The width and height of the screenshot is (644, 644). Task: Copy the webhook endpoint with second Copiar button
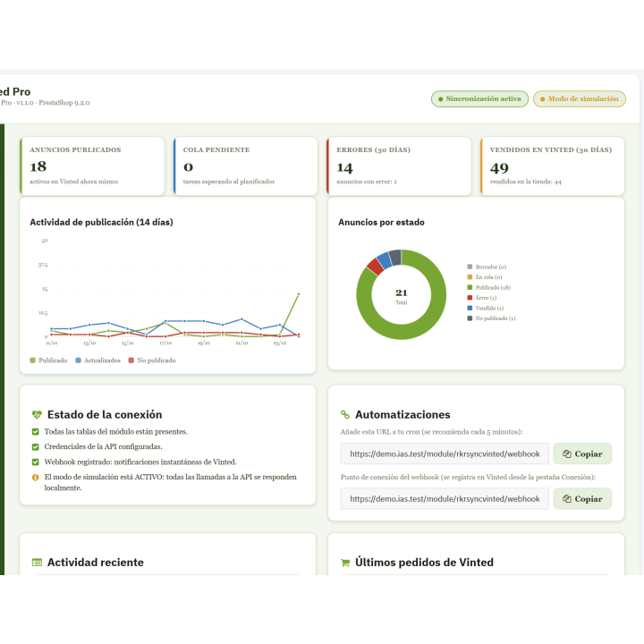point(582,498)
